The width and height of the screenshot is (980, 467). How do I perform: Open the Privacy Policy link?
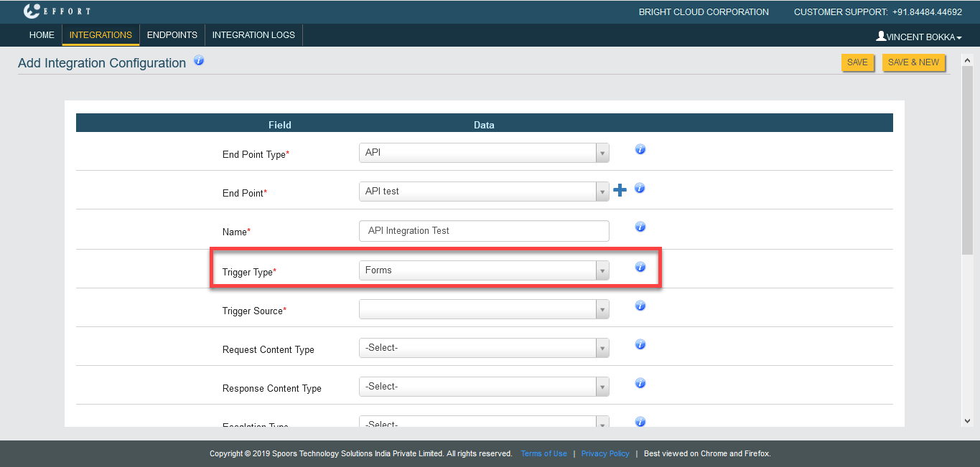coord(605,453)
